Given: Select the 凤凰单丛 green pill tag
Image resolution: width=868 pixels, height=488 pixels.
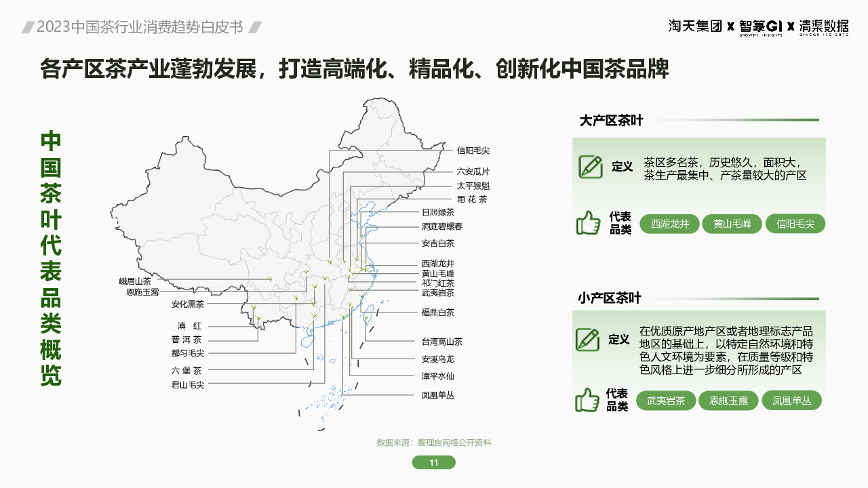Looking at the screenshot, I should (791, 401).
